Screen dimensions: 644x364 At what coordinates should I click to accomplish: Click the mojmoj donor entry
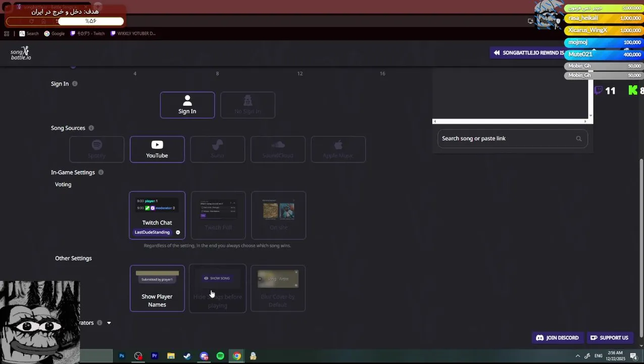603,42
